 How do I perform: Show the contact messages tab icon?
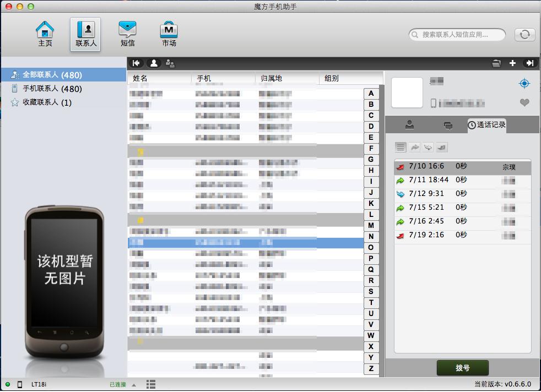point(448,126)
